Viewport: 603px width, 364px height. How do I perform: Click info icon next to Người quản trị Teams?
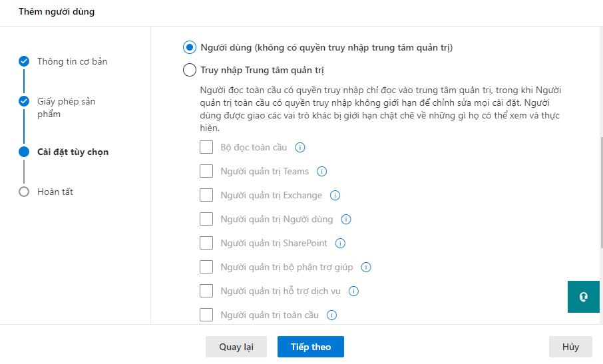[322, 172]
